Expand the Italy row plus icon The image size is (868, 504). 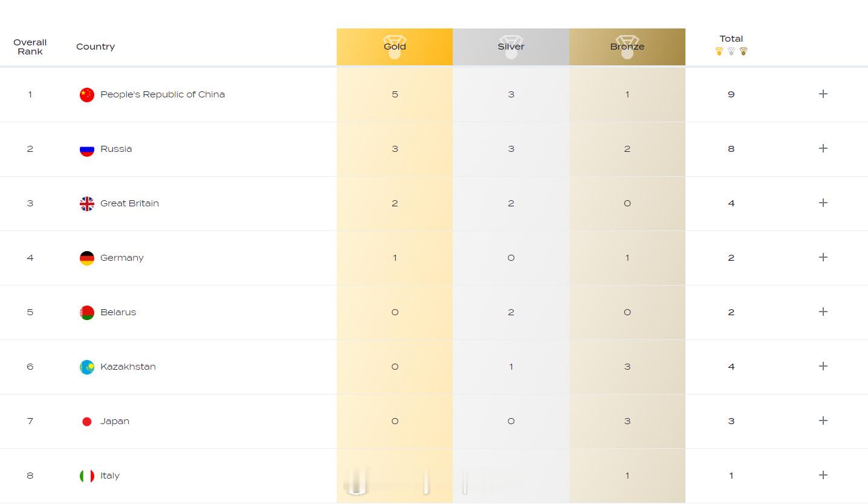[823, 475]
